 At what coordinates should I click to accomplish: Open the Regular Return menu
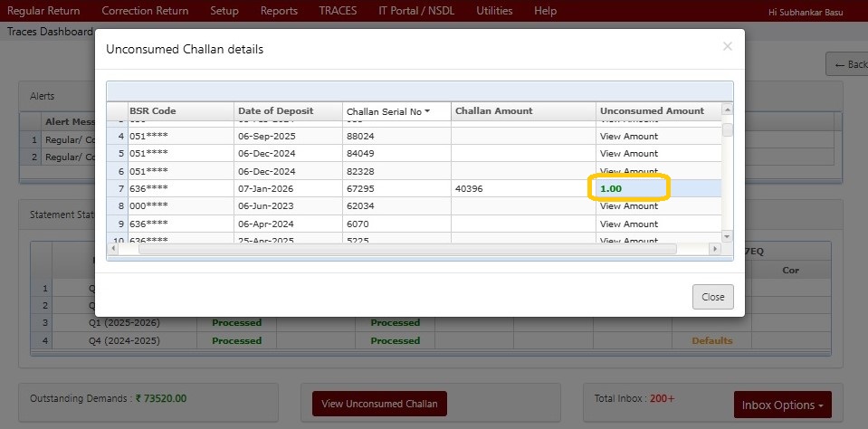tap(43, 11)
